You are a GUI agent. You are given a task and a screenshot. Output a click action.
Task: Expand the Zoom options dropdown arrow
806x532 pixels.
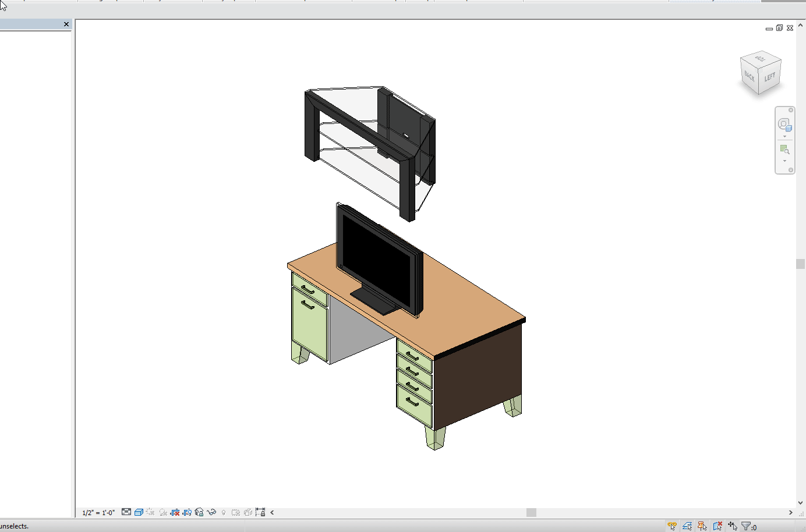[784, 161]
